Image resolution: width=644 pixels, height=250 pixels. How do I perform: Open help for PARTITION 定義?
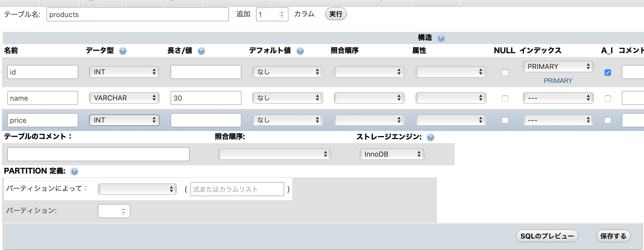click(74, 171)
